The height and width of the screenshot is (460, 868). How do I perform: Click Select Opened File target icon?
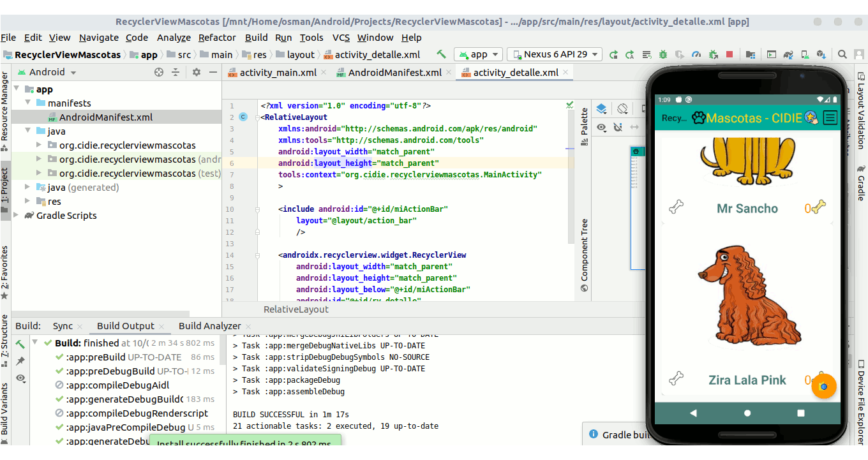pyautogui.click(x=159, y=72)
